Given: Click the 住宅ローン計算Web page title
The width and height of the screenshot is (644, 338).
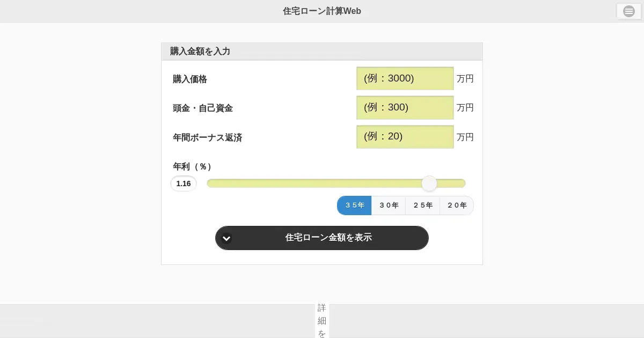Looking at the screenshot, I should pyautogui.click(x=322, y=11).
